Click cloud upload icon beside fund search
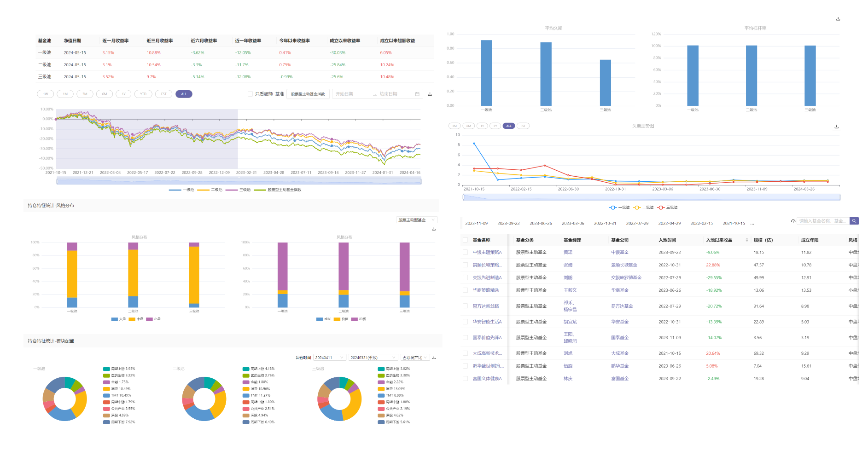 point(793,221)
